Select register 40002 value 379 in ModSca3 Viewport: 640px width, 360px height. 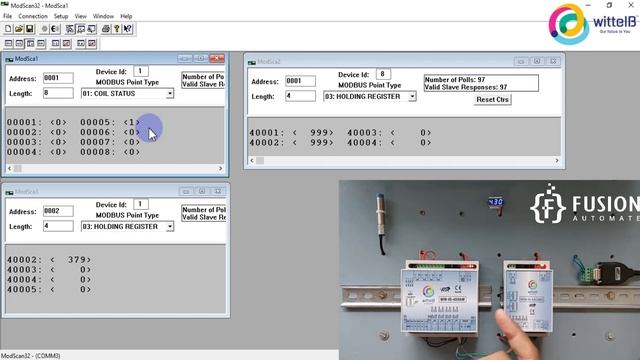pyautogui.click(x=71, y=260)
